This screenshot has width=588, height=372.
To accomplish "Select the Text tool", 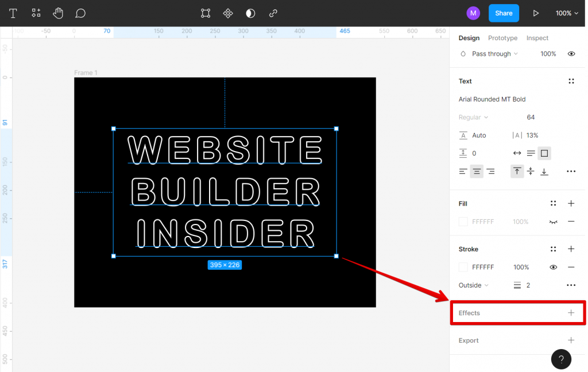I will (x=13, y=13).
